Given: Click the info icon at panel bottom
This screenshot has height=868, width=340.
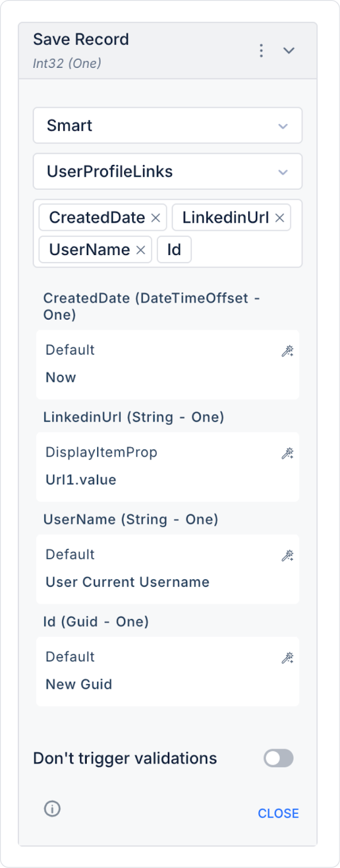Looking at the screenshot, I should 52,809.
